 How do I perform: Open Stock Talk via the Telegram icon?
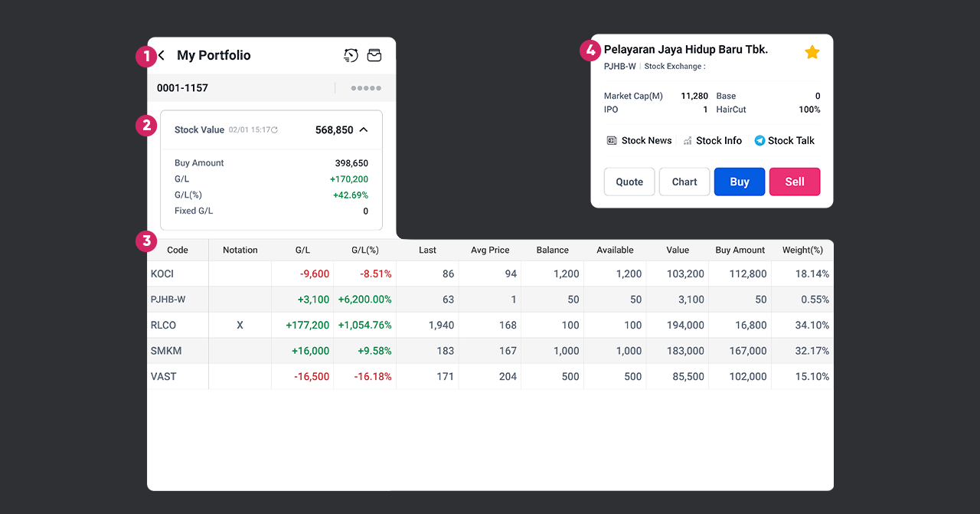pos(759,141)
